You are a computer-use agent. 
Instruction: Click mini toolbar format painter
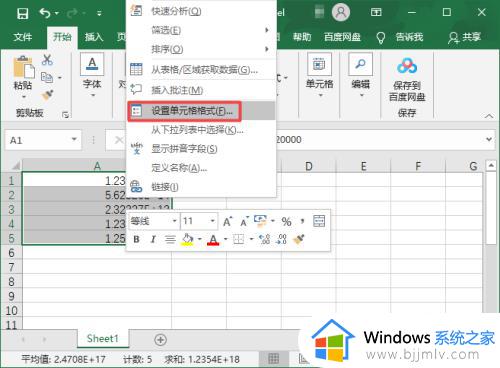(299, 239)
